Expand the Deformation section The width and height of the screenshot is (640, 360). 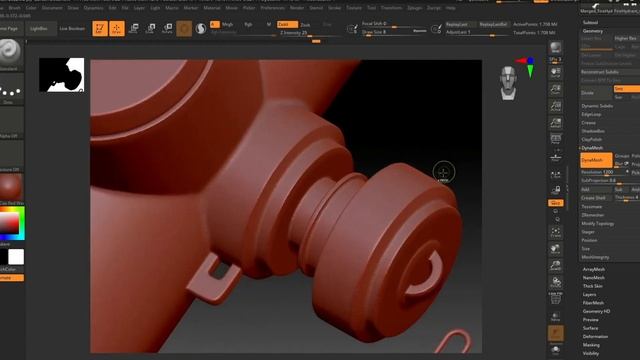(x=595, y=337)
